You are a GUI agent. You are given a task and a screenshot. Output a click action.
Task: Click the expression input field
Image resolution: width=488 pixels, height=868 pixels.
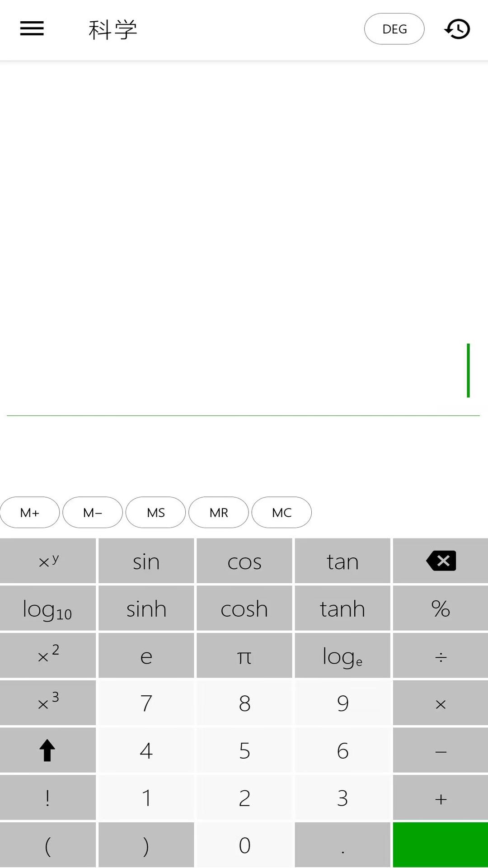coord(243,370)
